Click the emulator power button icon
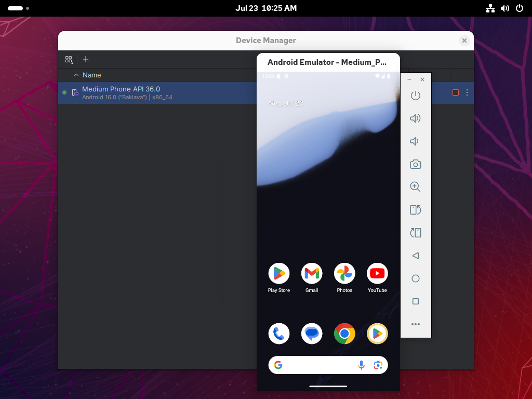The width and height of the screenshot is (532, 399). [x=415, y=96]
